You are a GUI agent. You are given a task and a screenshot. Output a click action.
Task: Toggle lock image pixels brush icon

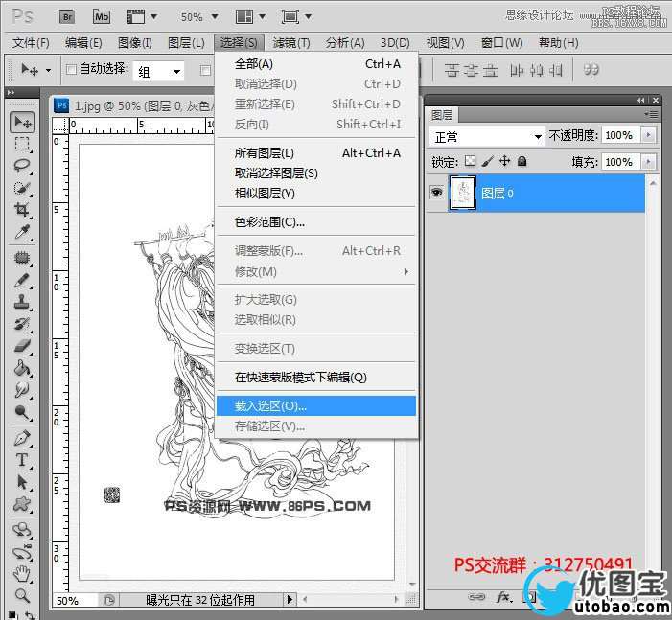pos(487,161)
